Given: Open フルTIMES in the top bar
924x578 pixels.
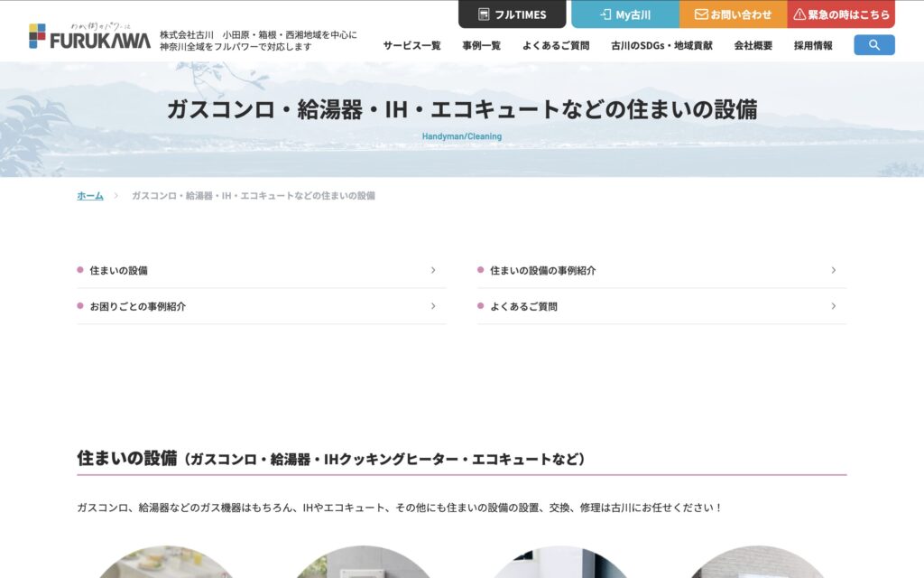Looking at the screenshot, I should click(x=512, y=14).
